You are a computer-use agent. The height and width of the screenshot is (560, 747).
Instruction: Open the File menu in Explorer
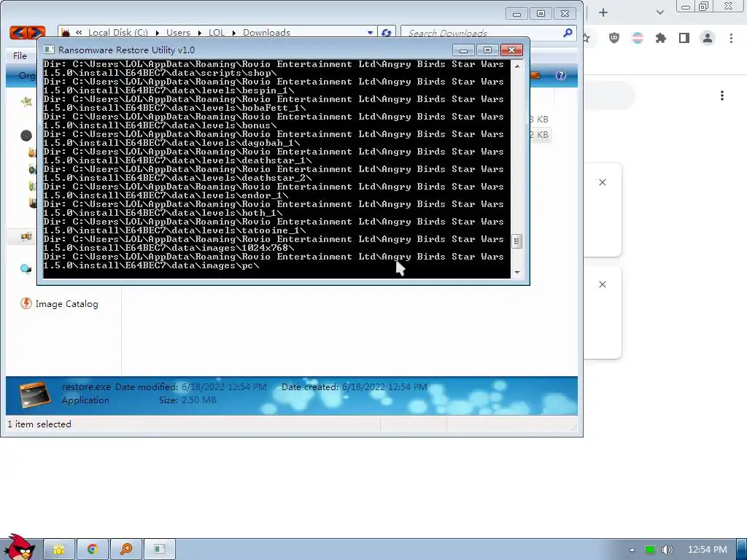[20, 55]
